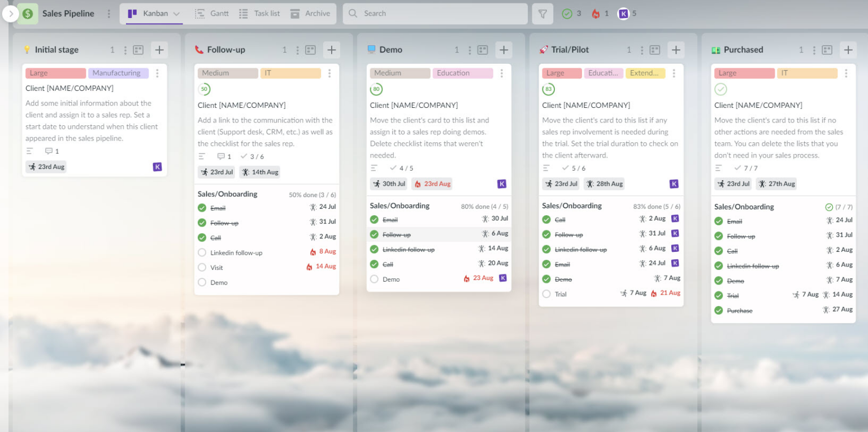Click the completed checkmark circle on Purchased card

721,89
